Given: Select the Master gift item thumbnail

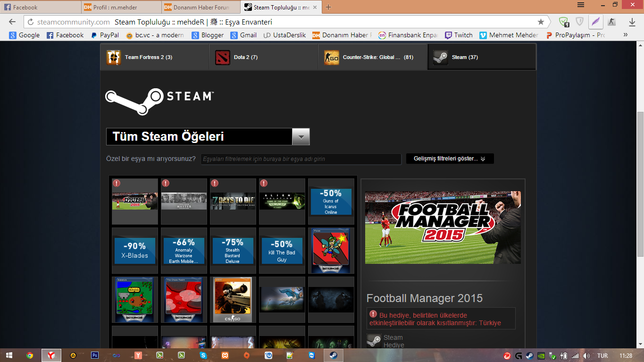Looking at the screenshot, I should [x=184, y=201].
